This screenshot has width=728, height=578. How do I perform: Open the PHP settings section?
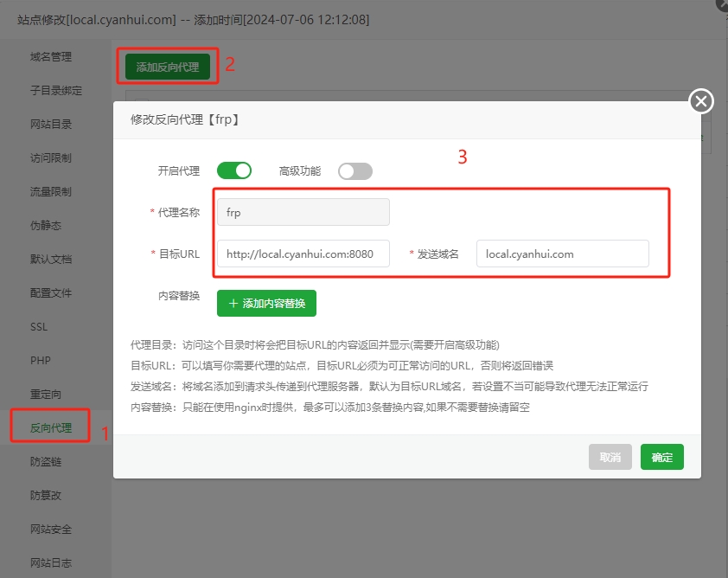click(x=41, y=361)
